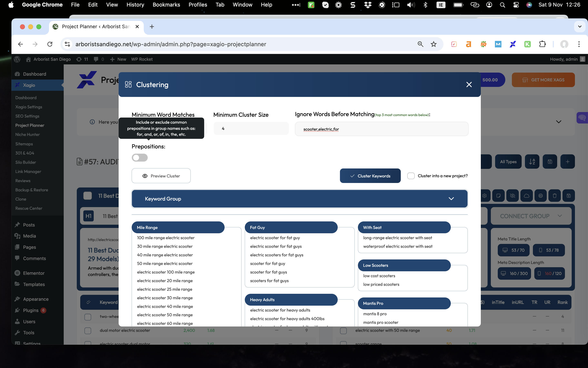Open the Bookmarks menu in menu bar
Image resolution: width=588 pixels, height=368 pixels.
pyautogui.click(x=166, y=5)
